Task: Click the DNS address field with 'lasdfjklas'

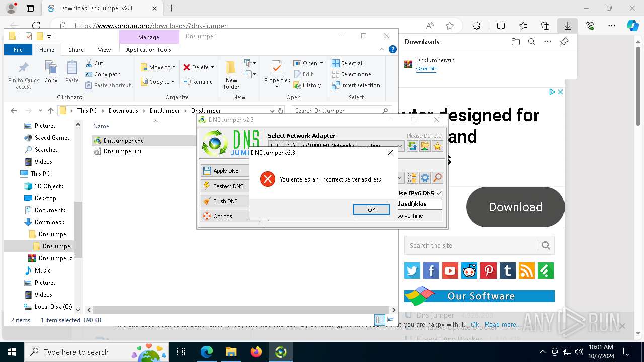Action: [x=419, y=204]
